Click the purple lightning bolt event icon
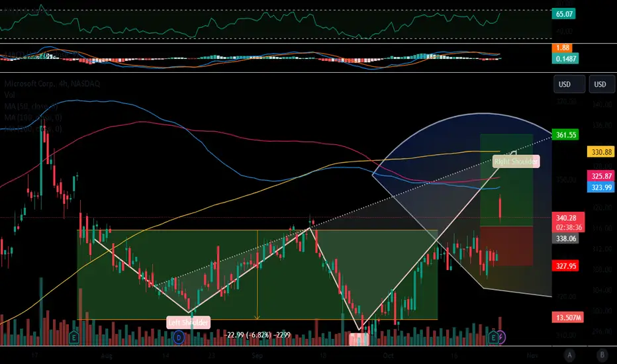The height and width of the screenshot is (364, 617). (501, 338)
